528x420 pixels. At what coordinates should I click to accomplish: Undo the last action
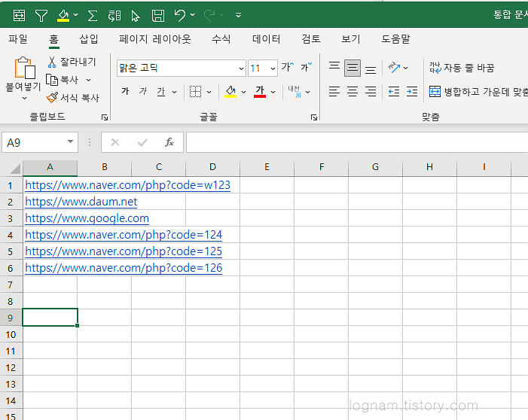point(180,15)
